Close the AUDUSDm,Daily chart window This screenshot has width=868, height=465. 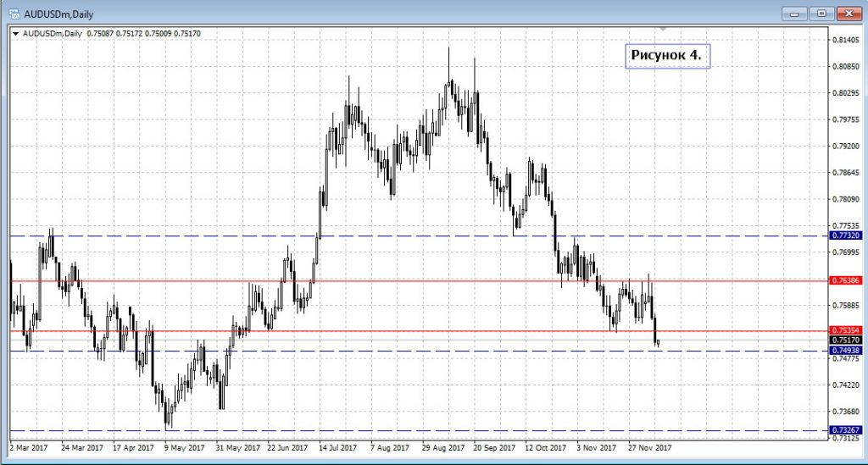848,14
